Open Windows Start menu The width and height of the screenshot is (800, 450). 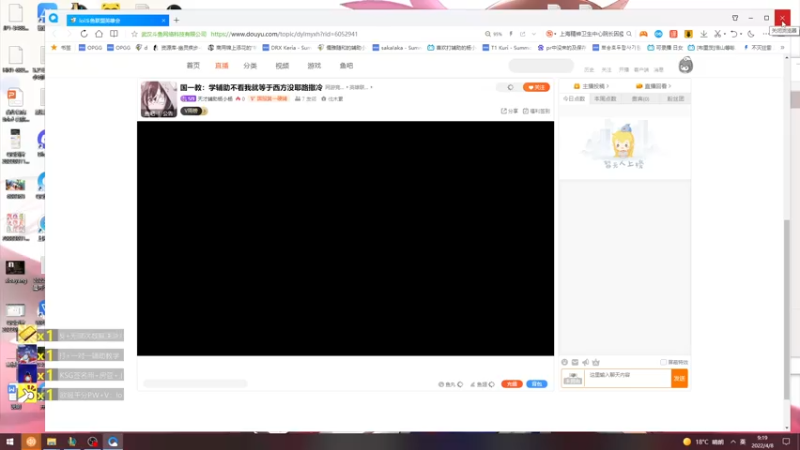click(x=10, y=442)
